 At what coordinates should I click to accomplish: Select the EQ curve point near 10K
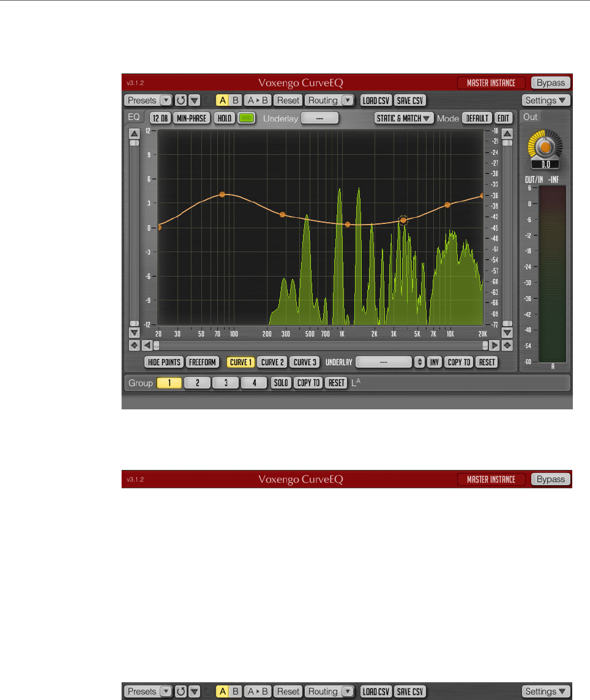click(447, 205)
